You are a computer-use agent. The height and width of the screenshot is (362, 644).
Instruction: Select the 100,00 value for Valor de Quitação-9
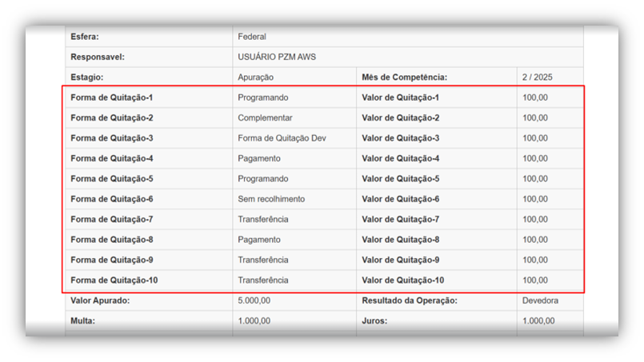point(535,260)
